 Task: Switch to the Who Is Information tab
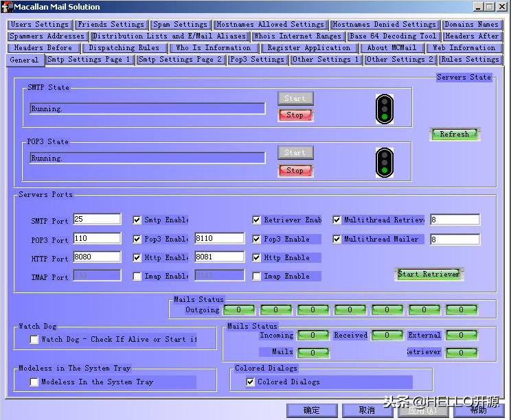coord(214,48)
